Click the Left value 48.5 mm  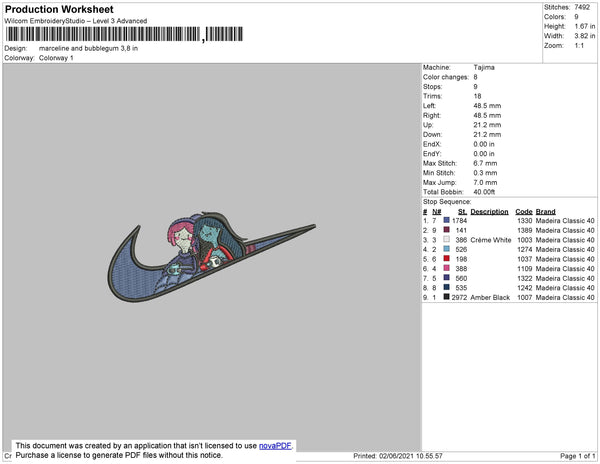pos(487,106)
